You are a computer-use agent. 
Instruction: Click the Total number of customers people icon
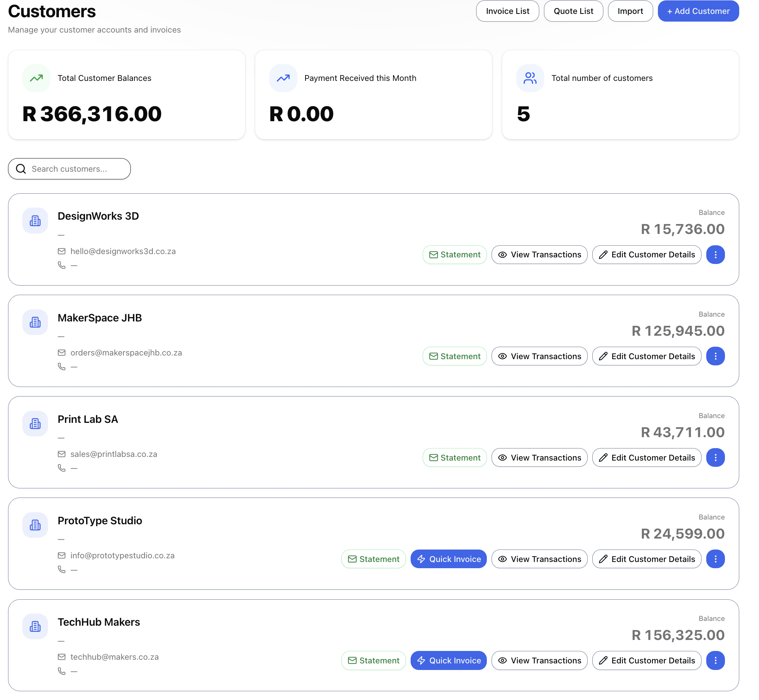tap(530, 78)
